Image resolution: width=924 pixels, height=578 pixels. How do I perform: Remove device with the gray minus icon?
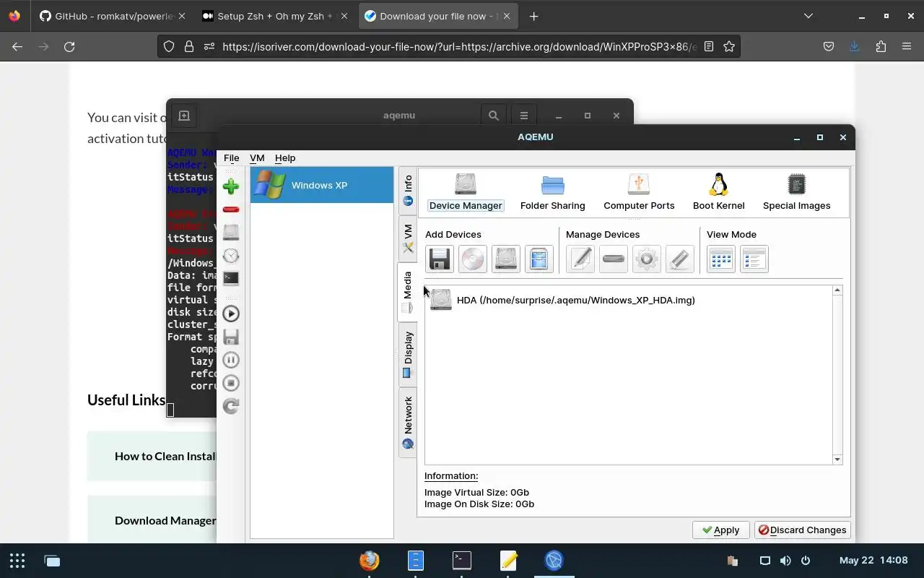(614, 259)
